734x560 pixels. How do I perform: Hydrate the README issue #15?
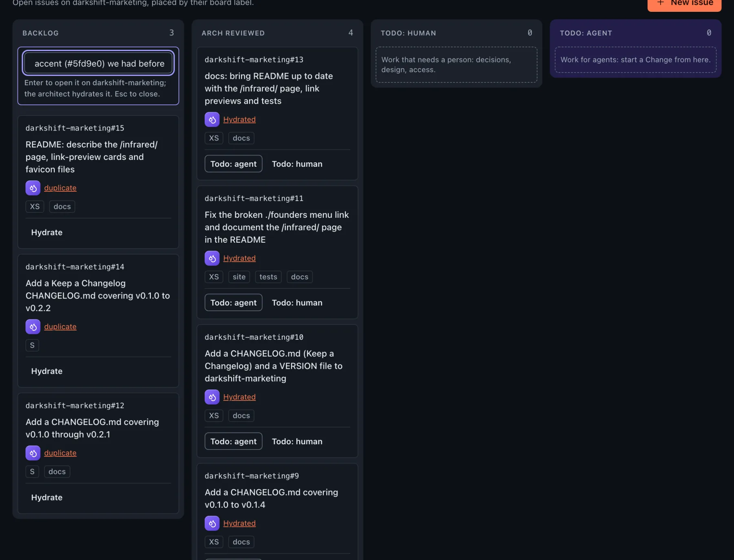(x=47, y=232)
